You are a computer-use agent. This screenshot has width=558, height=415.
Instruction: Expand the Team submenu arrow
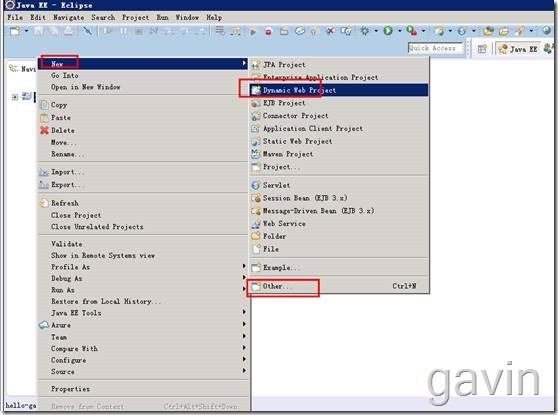click(x=244, y=336)
